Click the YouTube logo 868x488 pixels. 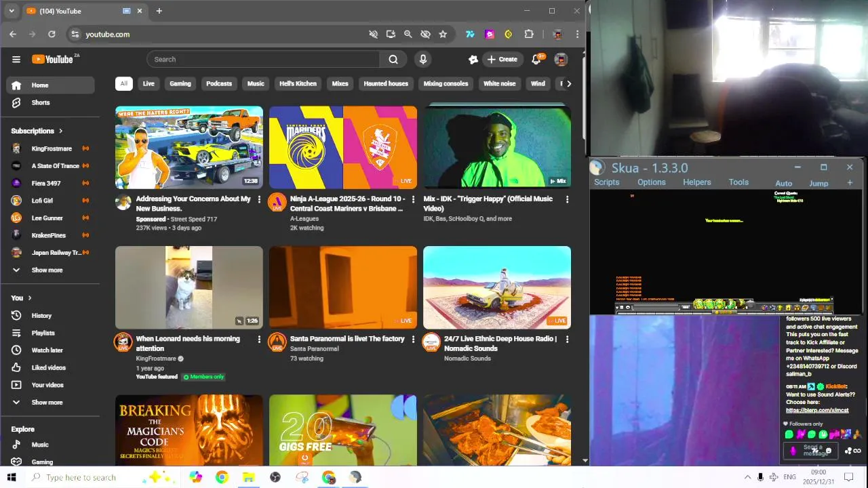pyautogui.click(x=54, y=59)
